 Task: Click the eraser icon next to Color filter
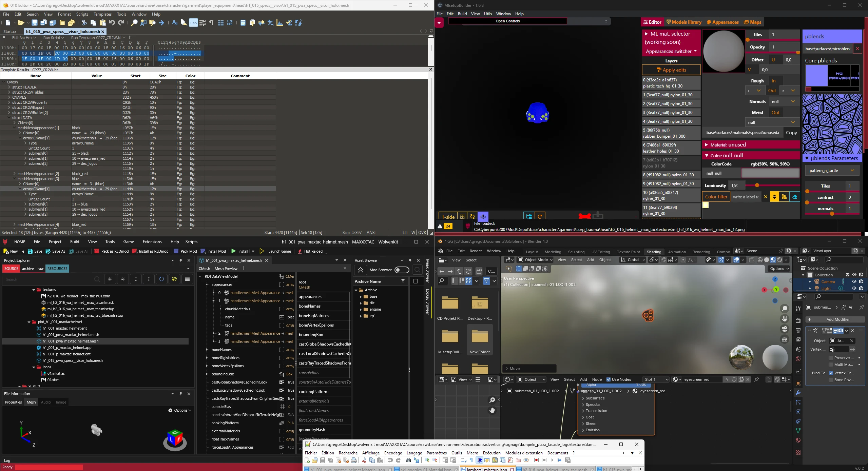click(795, 197)
